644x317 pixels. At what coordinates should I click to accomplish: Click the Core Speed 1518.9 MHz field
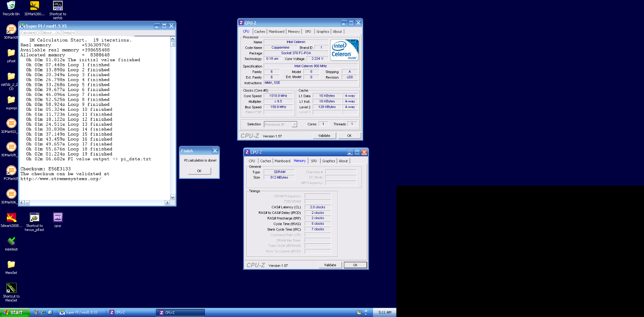pyautogui.click(x=279, y=96)
